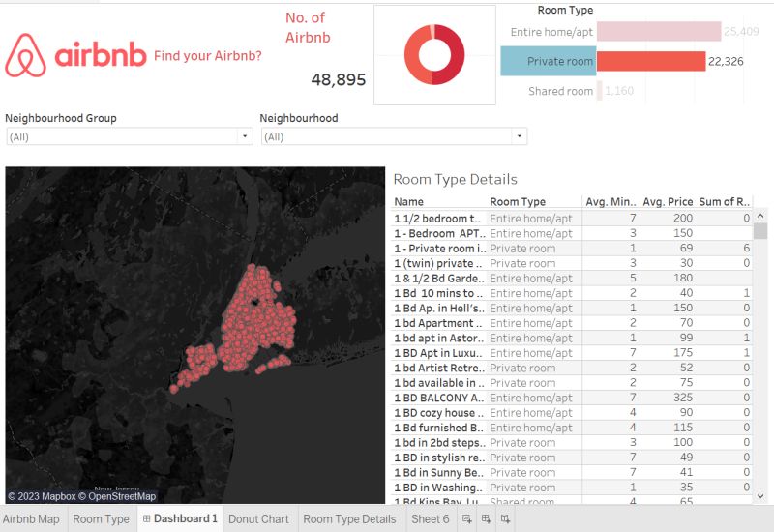Click the highlighted Private room label
This screenshot has height=532, width=774.
point(549,61)
